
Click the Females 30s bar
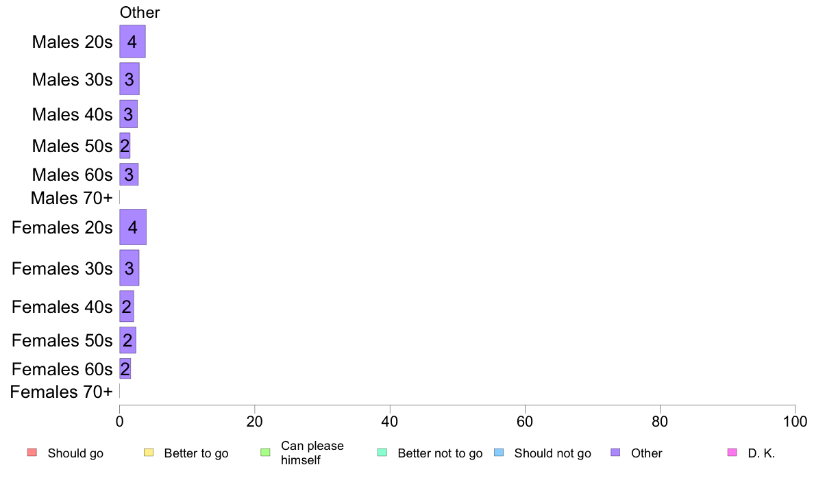tap(129, 268)
